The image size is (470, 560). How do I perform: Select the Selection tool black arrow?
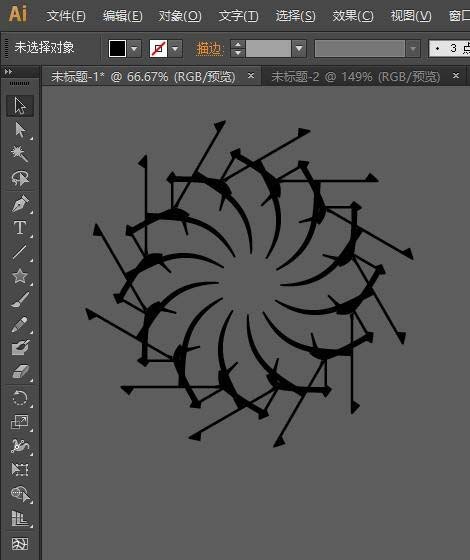[x=20, y=106]
